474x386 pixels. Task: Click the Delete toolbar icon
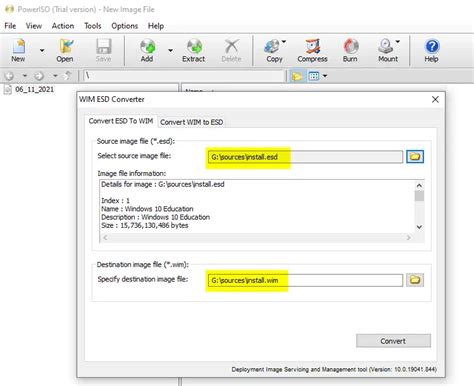click(231, 50)
